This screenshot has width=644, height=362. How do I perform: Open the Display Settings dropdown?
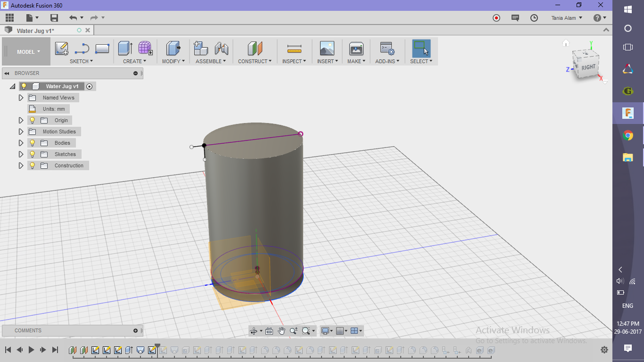tap(327, 331)
